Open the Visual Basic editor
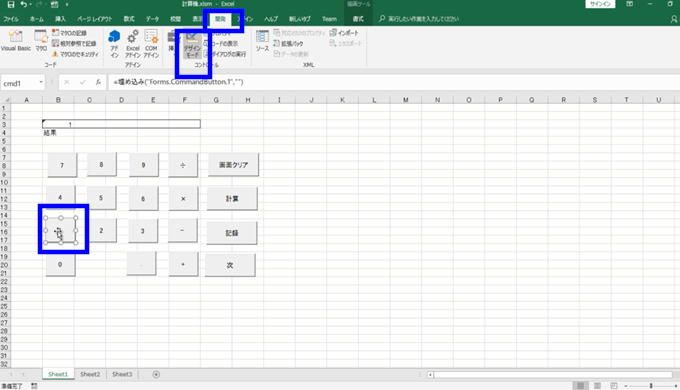The image size is (680, 390). pos(16,41)
